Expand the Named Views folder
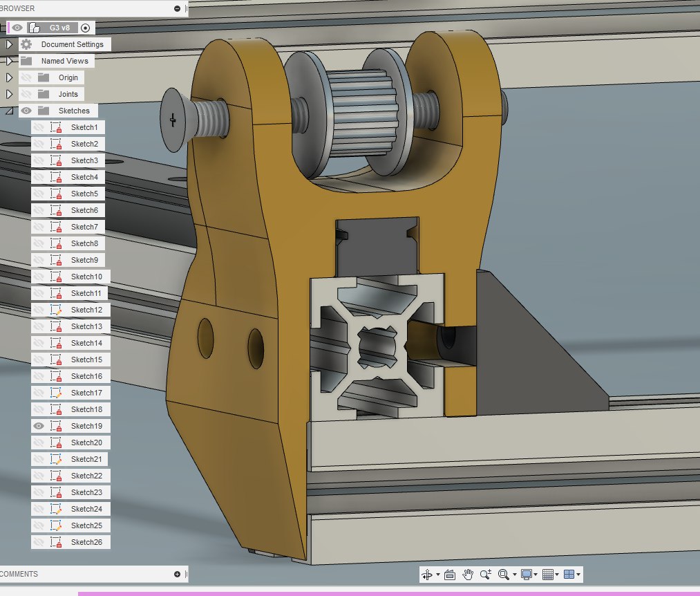The height and width of the screenshot is (596, 700). pyautogui.click(x=9, y=61)
